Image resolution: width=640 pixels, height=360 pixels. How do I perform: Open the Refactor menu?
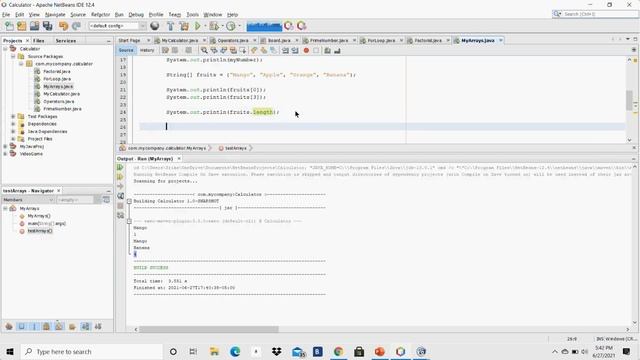[100, 14]
